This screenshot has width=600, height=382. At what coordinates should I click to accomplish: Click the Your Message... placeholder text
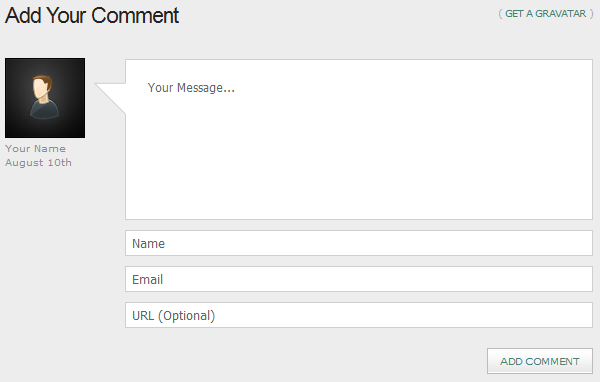191,88
